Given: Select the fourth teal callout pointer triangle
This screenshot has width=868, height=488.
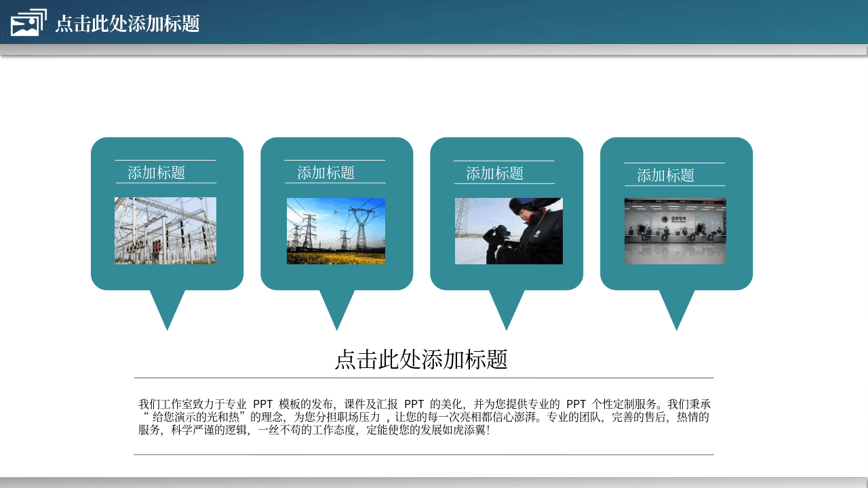Looking at the screenshot, I should [677, 310].
